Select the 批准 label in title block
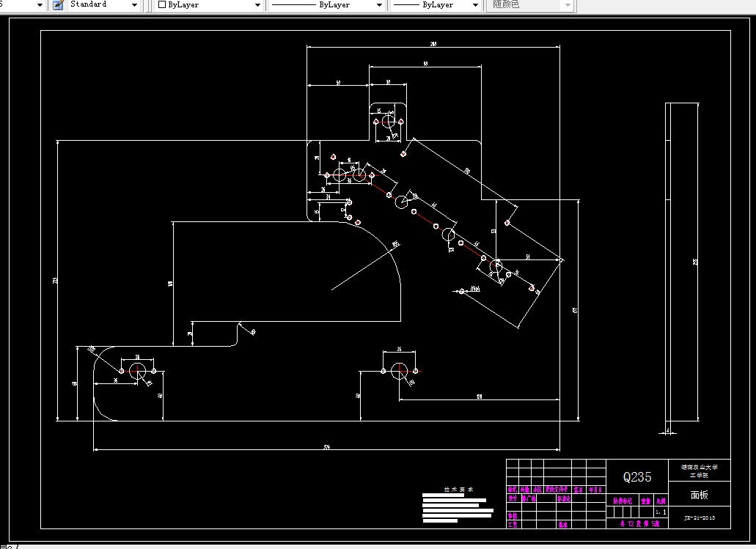This screenshot has height=549, width=756. (x=563, y=525)
